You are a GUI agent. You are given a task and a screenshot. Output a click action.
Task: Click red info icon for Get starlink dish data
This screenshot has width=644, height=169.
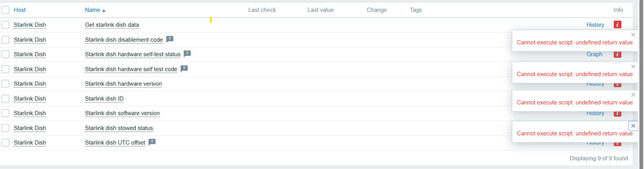coord(617,24)
